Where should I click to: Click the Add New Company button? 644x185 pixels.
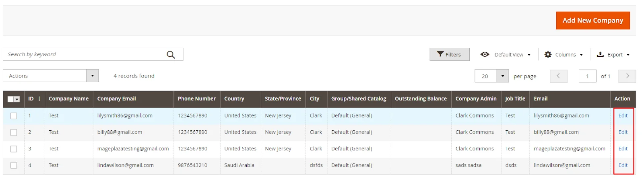(592, 21)
